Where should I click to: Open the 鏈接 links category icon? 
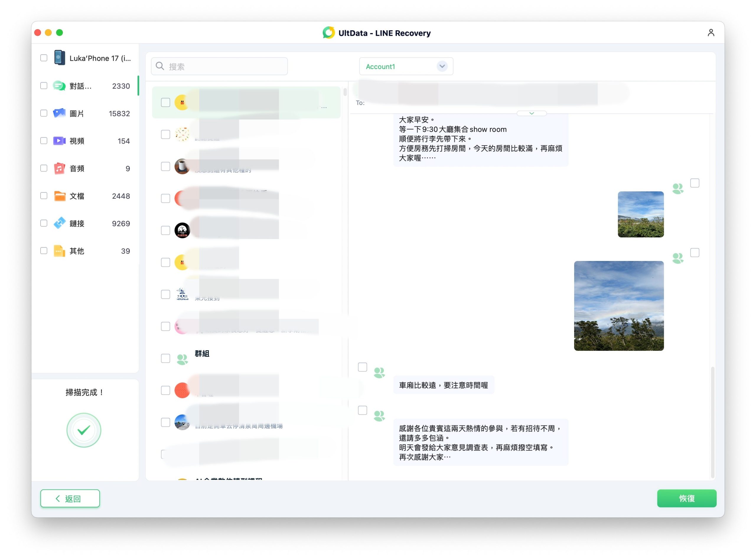click(x=59, y=223)
